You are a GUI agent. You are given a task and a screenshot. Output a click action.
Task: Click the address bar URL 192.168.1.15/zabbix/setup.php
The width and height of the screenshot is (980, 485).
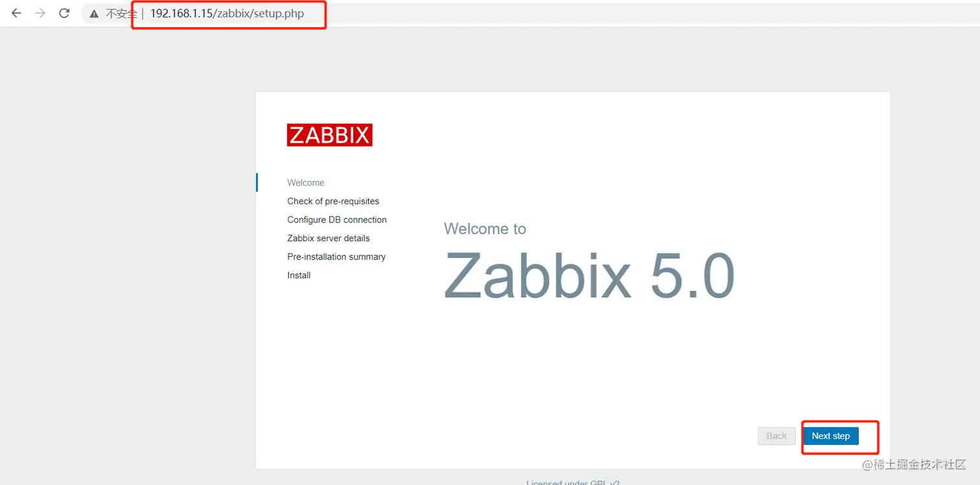click(227, 13)
